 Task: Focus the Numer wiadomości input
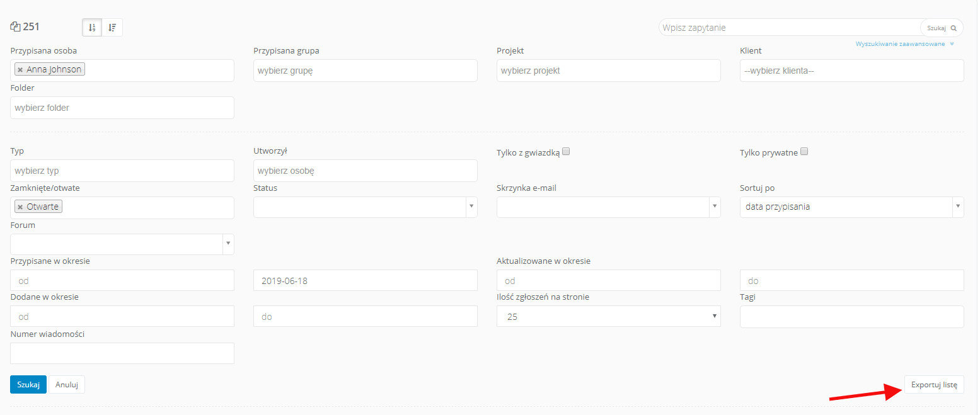click(x=122, y=353)
